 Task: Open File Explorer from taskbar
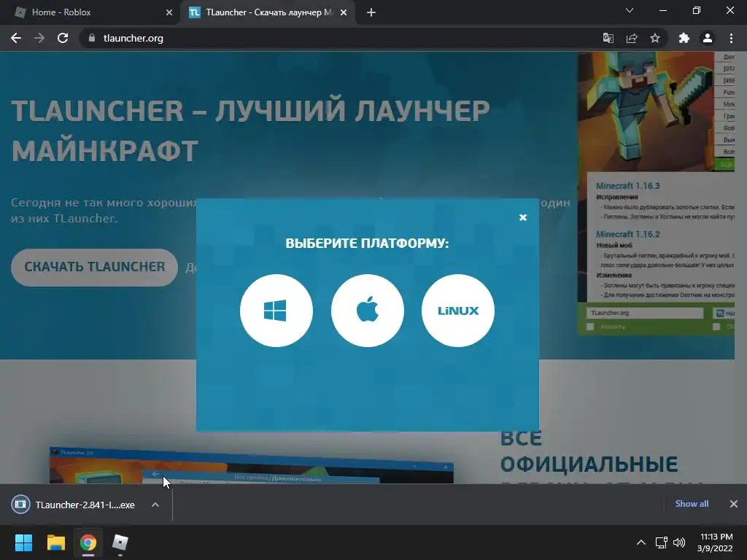[x=55, y=542]
